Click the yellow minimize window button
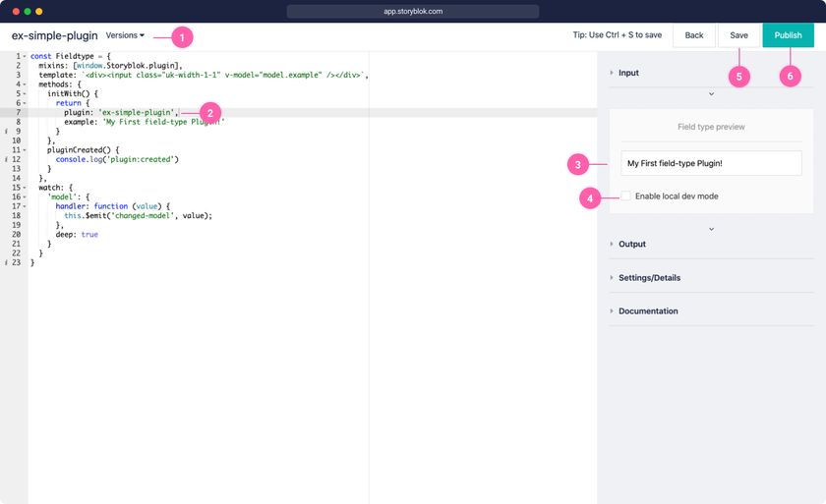 (x=39, y=11)
